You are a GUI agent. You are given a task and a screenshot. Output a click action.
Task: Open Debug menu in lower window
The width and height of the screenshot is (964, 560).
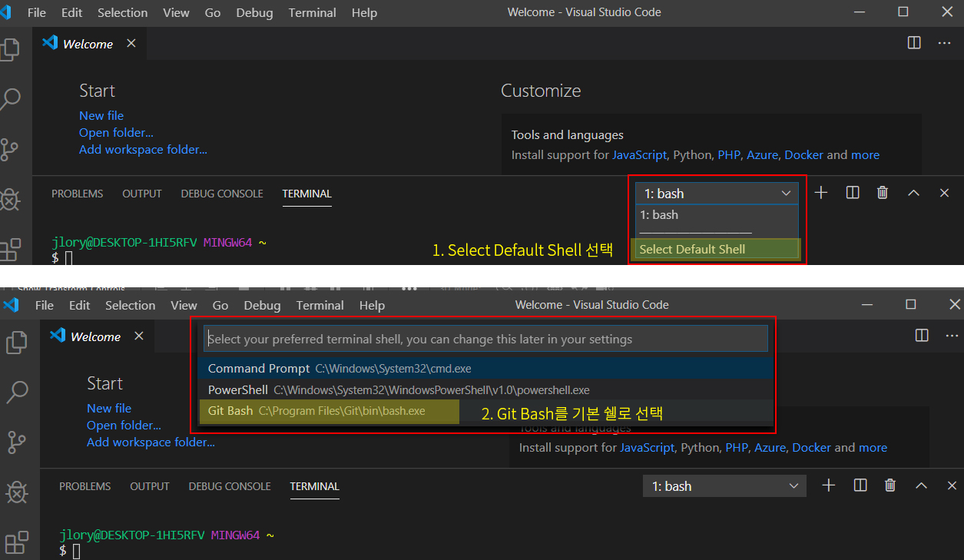pyautogui.click(x=262, y=305)
